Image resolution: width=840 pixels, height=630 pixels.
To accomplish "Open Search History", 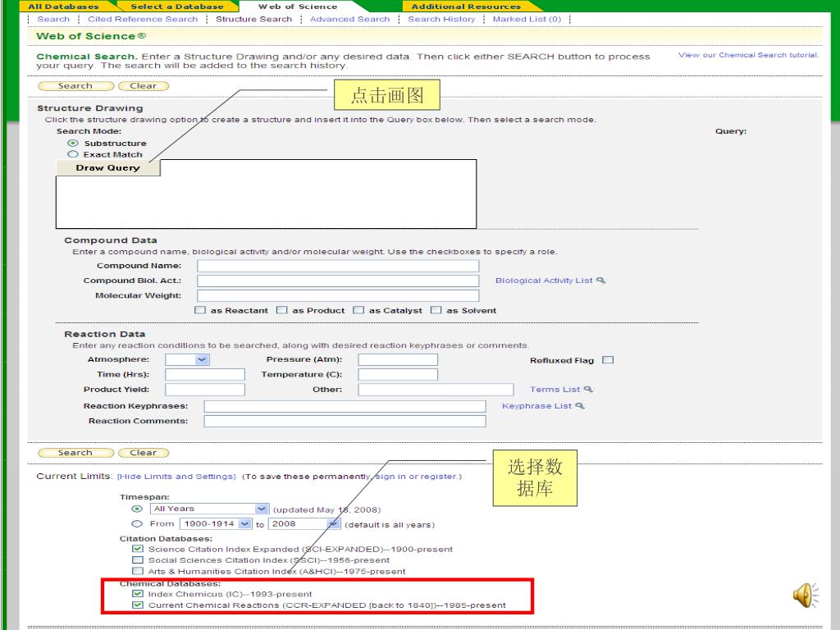I will 441,20.
